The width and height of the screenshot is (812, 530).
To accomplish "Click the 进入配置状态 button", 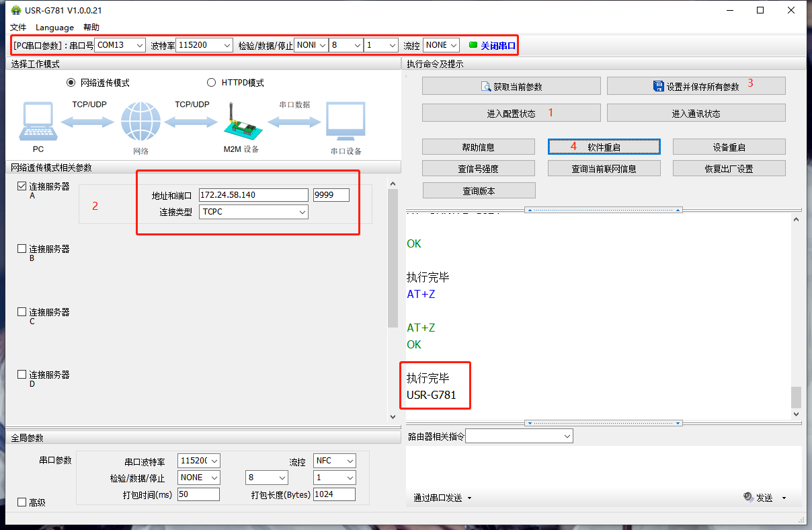I will (511, 113).
